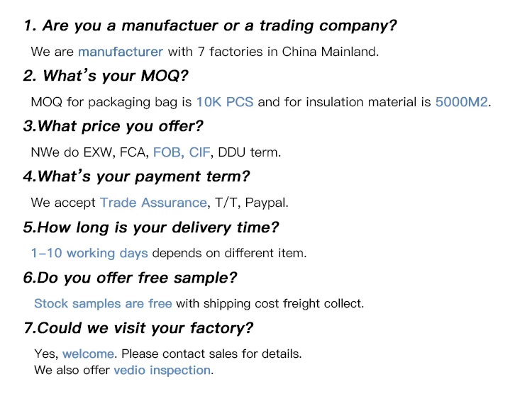Image resolution: width=532 pixels, height=406 pixels.
Task: Click 'Could we visit your factory?' question
Action: (138, 328)
